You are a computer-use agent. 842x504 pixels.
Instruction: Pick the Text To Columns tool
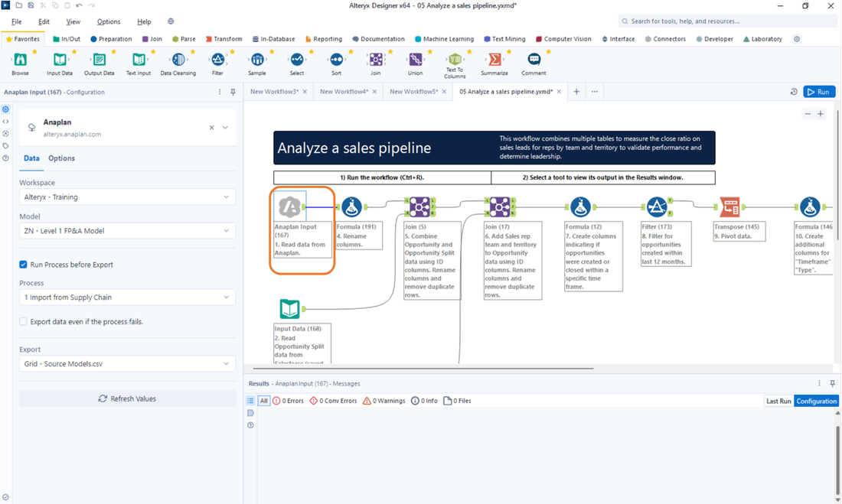pos(455,60)
